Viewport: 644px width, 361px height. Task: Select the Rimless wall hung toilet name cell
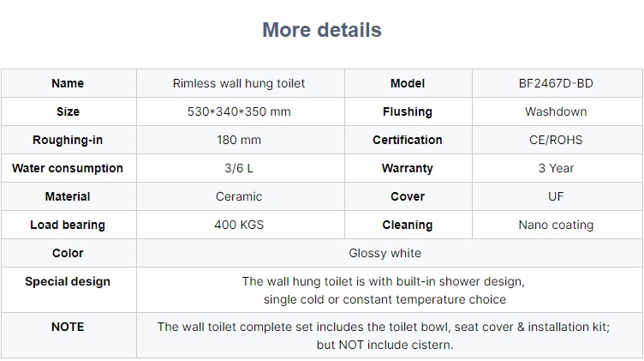(241, 83)
